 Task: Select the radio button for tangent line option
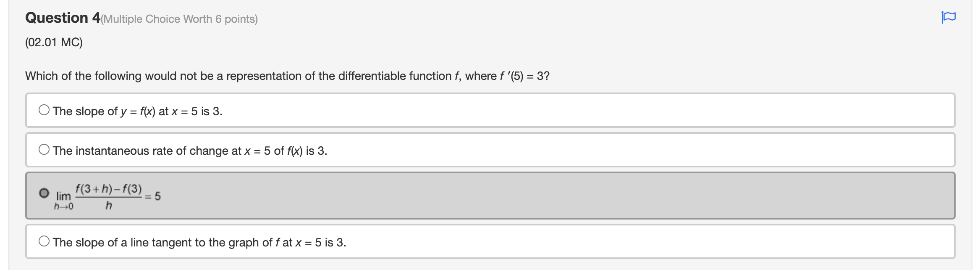click(x=43, y=241)
